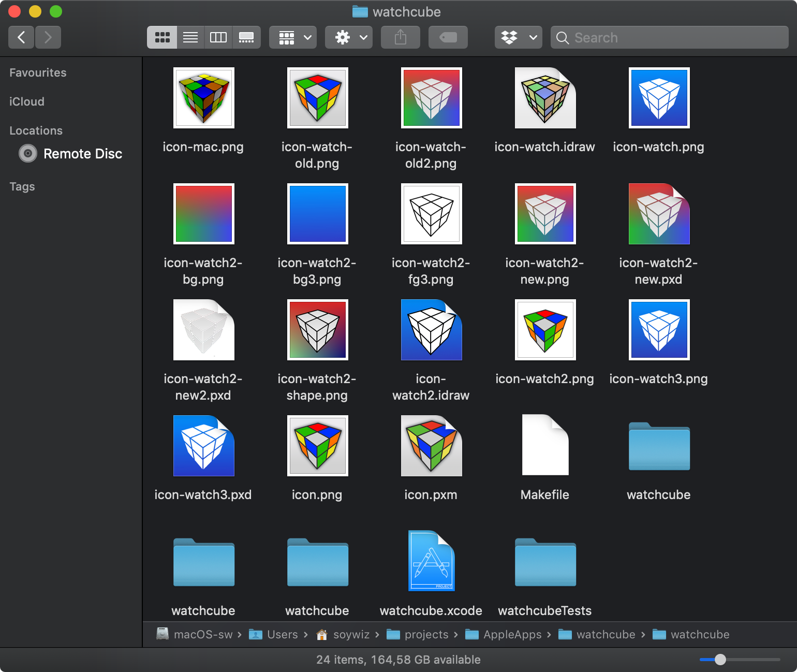Click the Edit Tags toolbar button
This screenshot has width=797, height=672.
click(x=448, y=37)
